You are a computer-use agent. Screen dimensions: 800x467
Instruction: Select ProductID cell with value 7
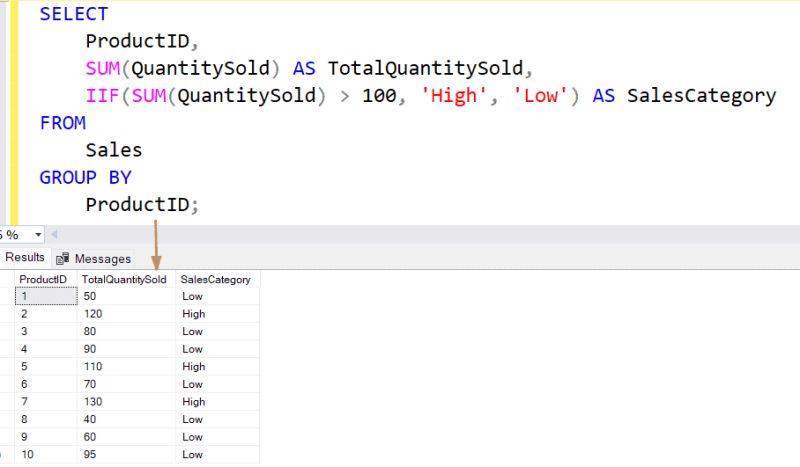point(46,402)
